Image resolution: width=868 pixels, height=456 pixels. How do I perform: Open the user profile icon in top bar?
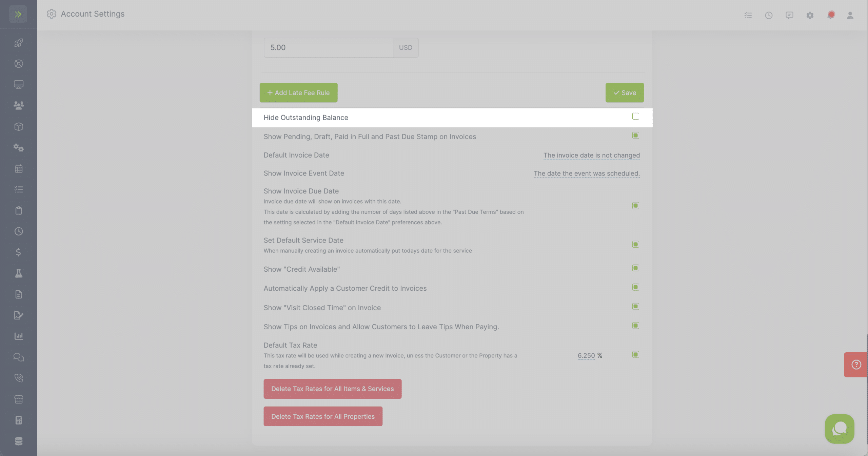click(850, 15)
